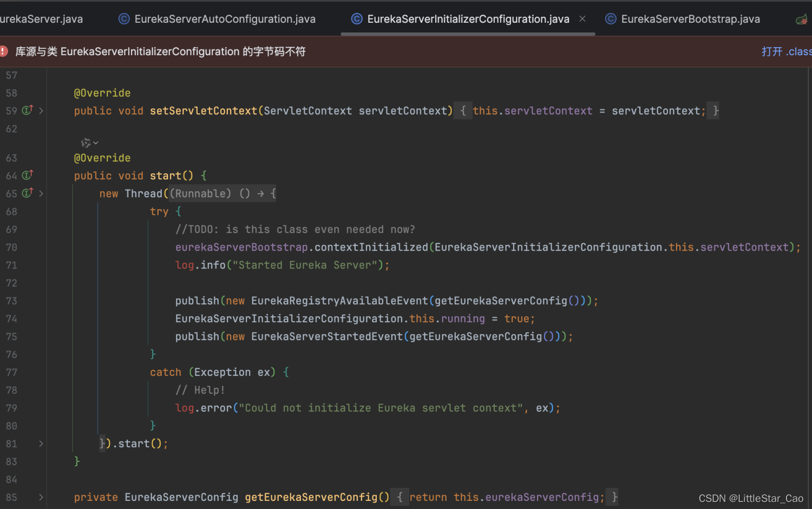
Task: Click the implements gutter icon on line 59
Action: tap(28, 110)
